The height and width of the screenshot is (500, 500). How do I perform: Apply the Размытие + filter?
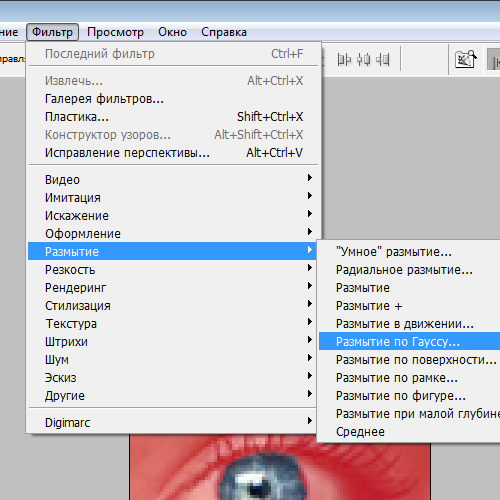409,306
